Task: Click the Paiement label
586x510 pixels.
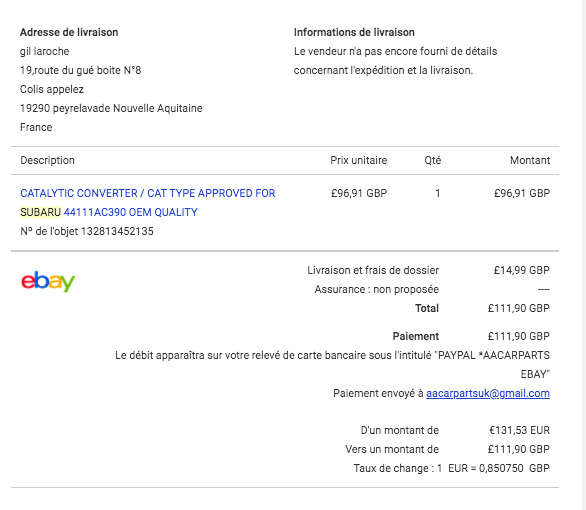Action: 416,336
